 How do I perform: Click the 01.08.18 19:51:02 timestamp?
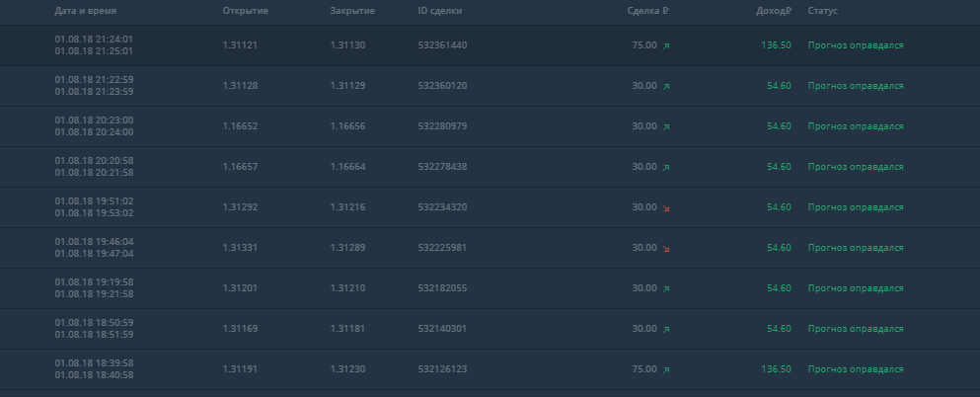94,201
